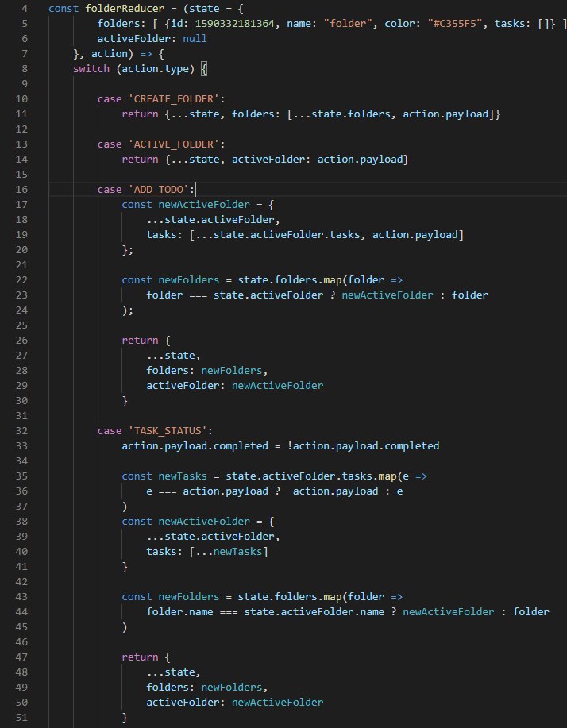
Task: Click ...state on line 27
Action: point(171,355)
